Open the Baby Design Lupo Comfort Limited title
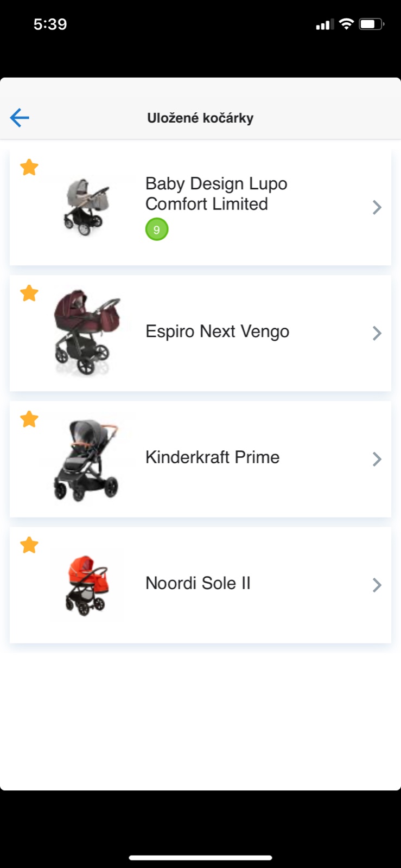The width and height of the screenshot is (401, 868). click(x=216, y=194)
